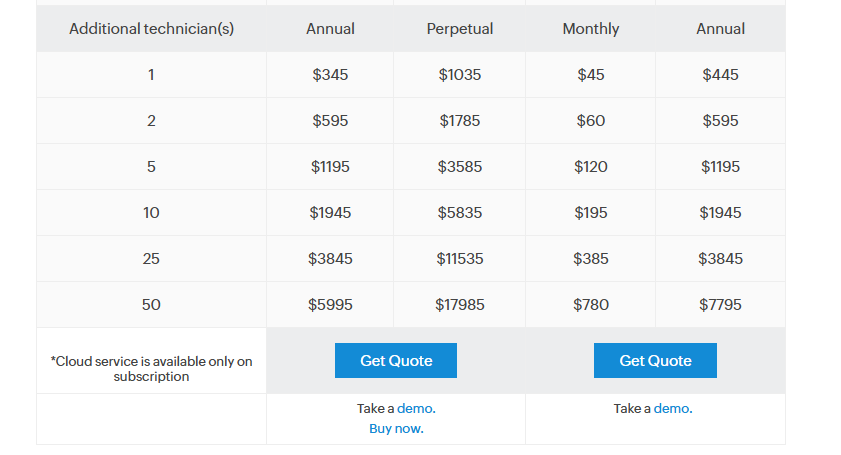Viewport: 841px width, 455px height.
Task: Click the right Get Quote button
Action: tap(655, 361)
